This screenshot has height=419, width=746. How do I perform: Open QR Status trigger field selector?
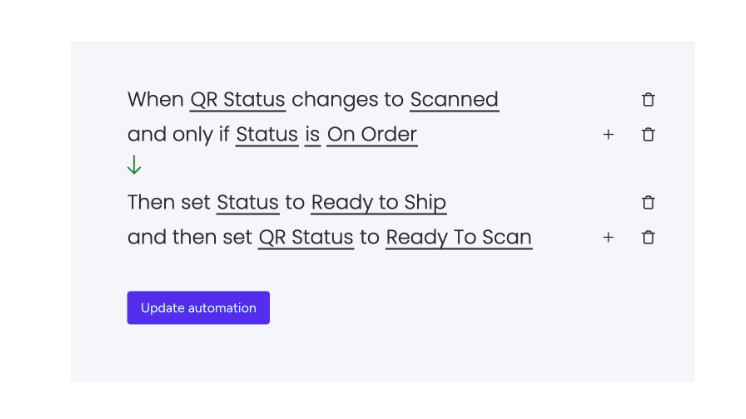[x=237, y=100]
